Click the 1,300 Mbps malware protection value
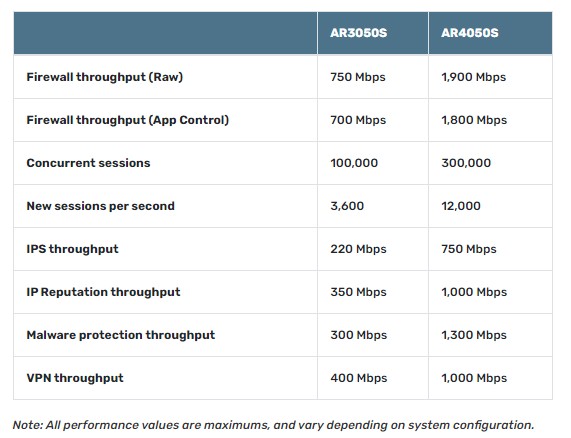The height and width of the screenshot is (438, 571). pyautogui.click(x=474, y=335)
